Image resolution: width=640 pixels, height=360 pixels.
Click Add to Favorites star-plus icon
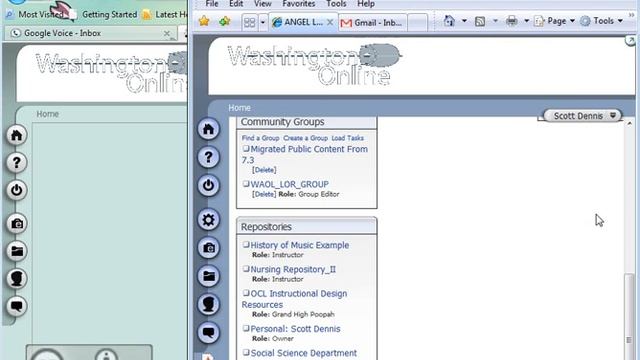tap(224, 21)
